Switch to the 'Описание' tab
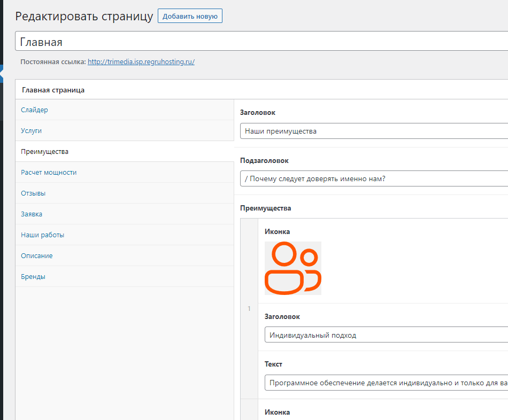Image resolution: width=508 pixels, height=420 pixels. [x=125, y=256]
